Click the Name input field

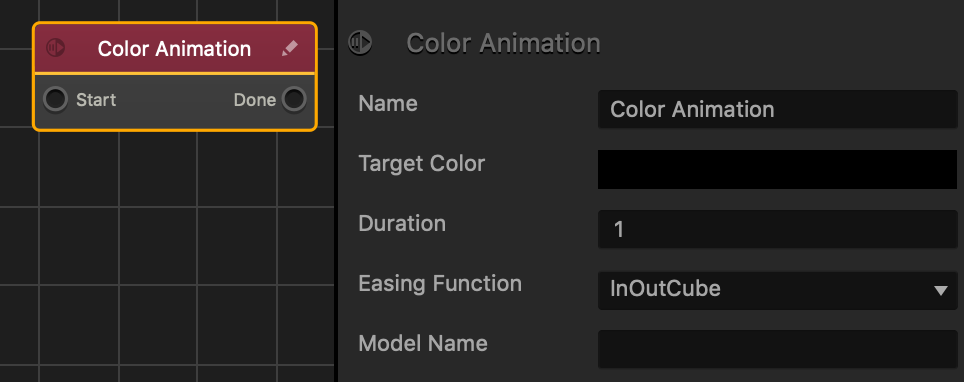(x=778, y=109)
